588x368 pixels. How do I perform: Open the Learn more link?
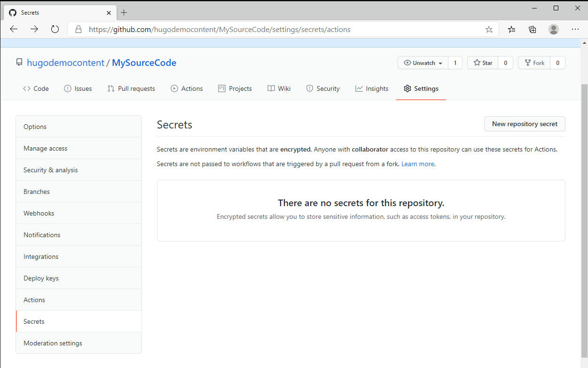click(x=417, y=164)
